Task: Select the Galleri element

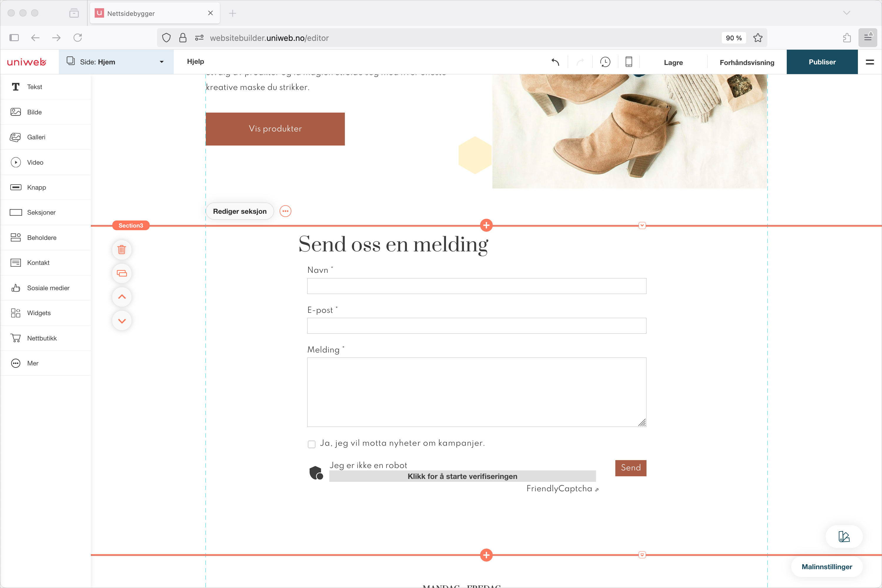Action: [45, 137]
